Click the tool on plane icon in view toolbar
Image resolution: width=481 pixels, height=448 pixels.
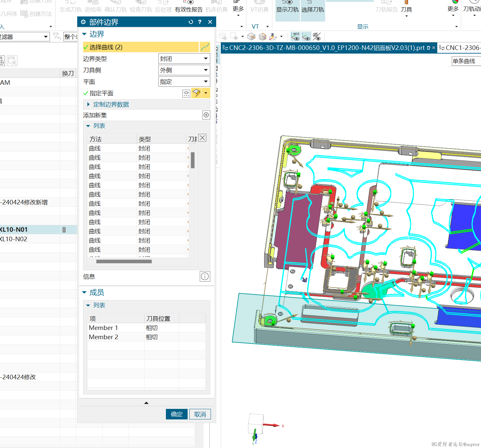[x=273, y=36]
